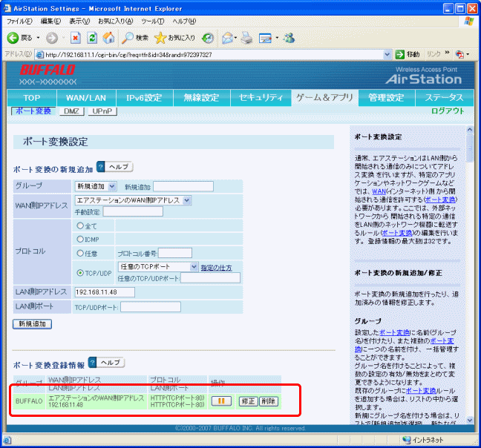Expand the PDF toolbar dropdown arrow
481x448 pixels.
click(468, 55)
